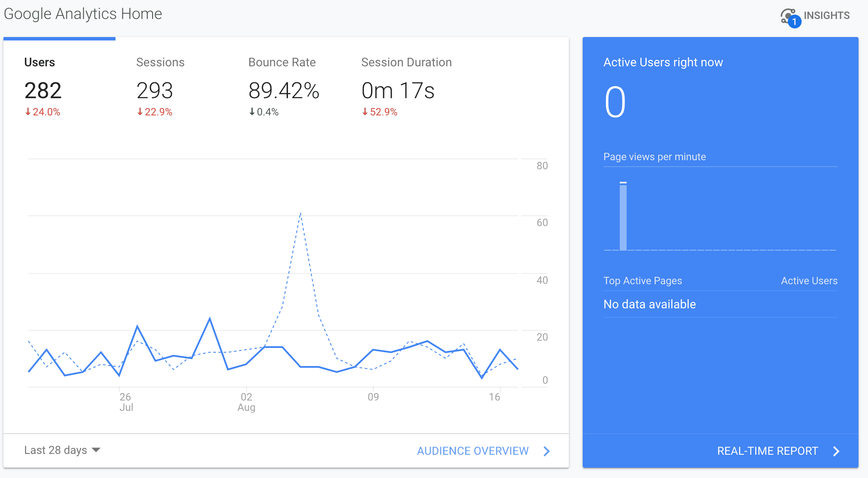Click the Active Users right now heading
Screen dimensions: 868x478
coord(663,62)
